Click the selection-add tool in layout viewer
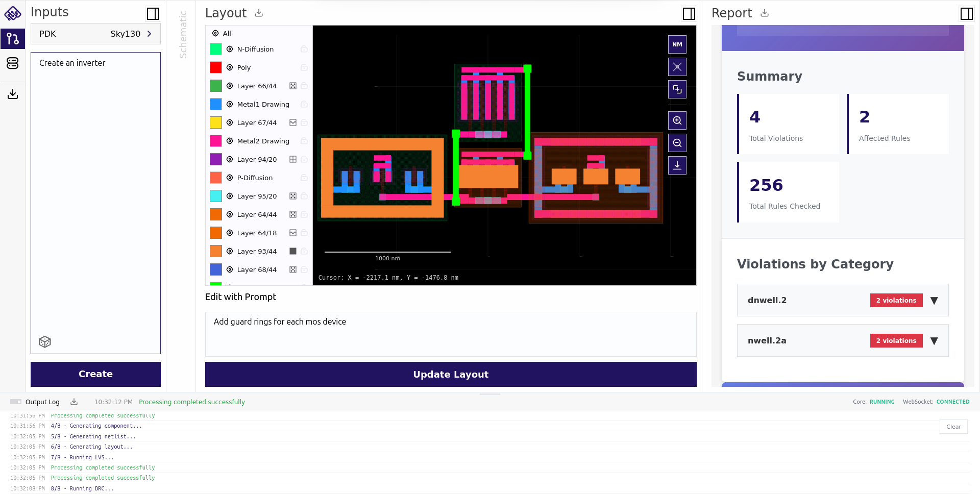This screenshot has width=980, height=494. pos(677,89)
